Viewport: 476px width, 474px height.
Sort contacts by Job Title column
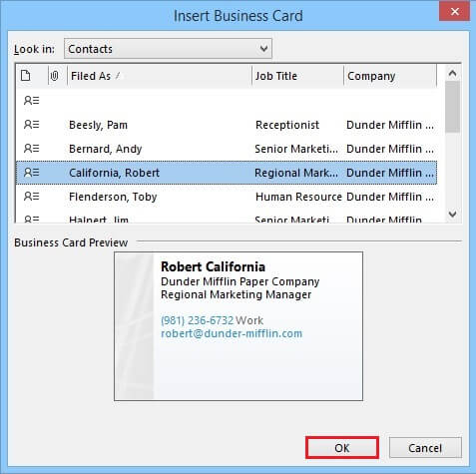tap(297, 76)
